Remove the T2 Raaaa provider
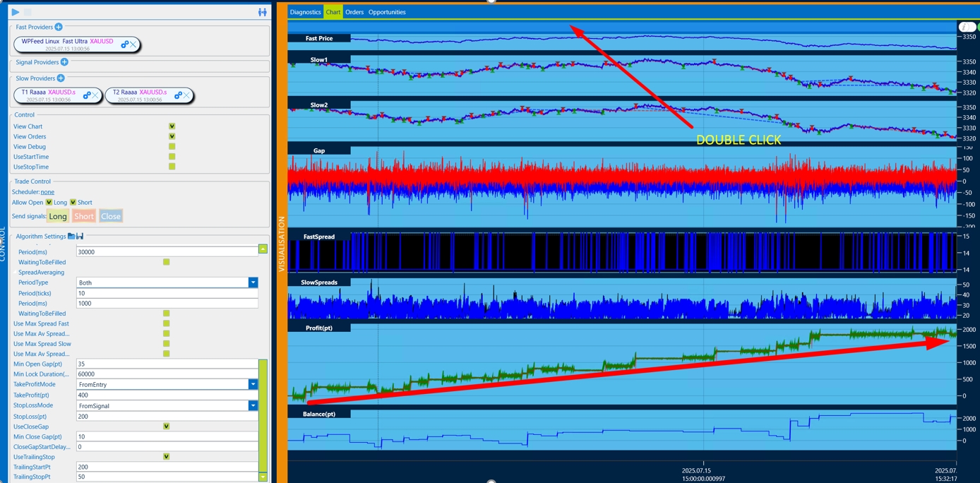 click(186, 95)
